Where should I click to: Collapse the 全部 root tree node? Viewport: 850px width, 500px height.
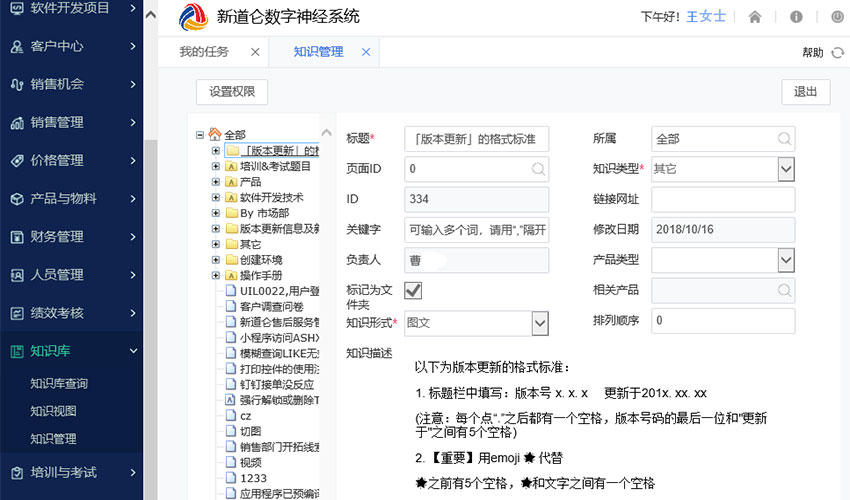click(200, 134)
